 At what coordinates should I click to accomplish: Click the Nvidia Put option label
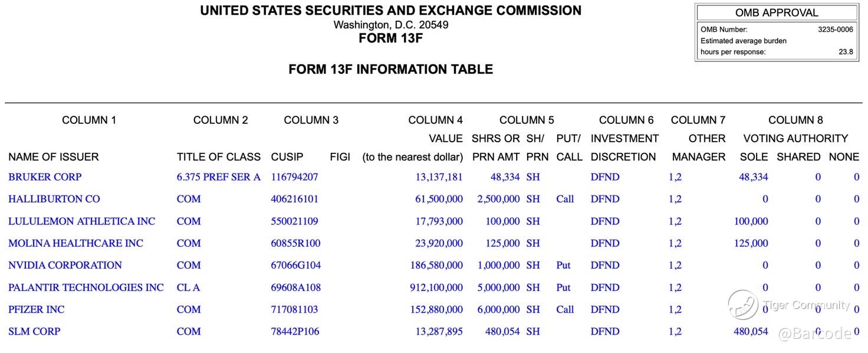pyautogui.click(x=563, y=265)
